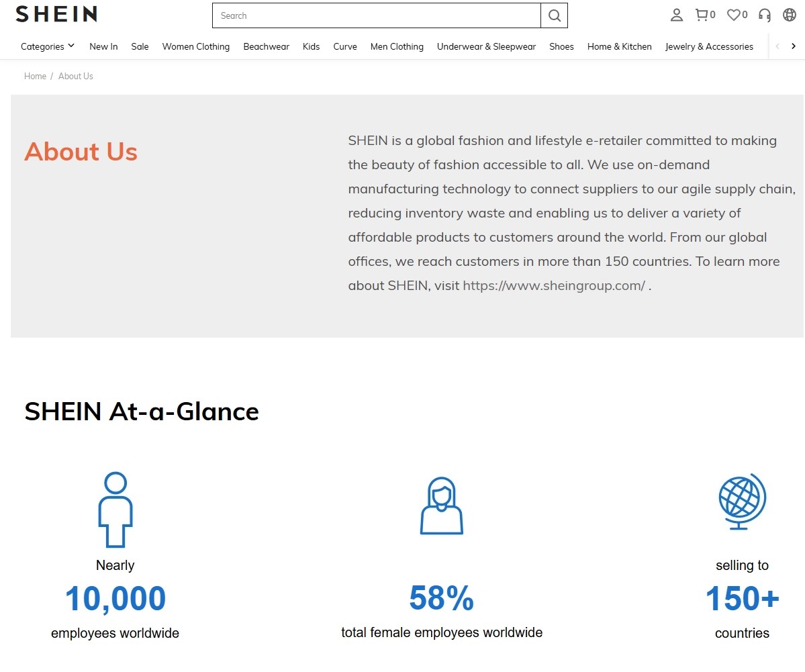805x672 pixels.
Task: Open the New In menu item
Action: coord(103,46)
